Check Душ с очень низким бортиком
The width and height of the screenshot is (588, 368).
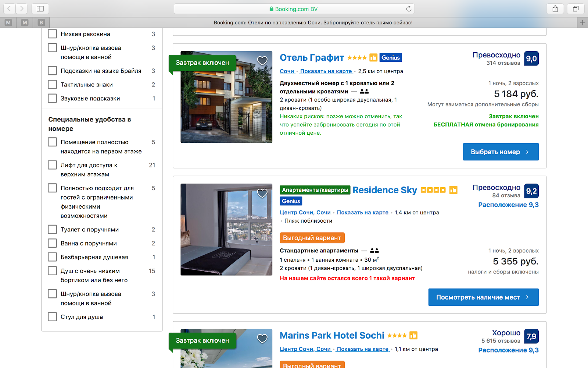53,271
